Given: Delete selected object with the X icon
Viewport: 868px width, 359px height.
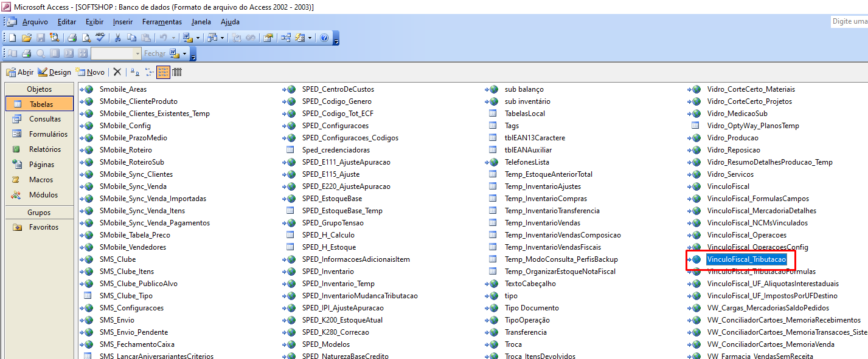Looking at the screenshot, I should 117,72.
